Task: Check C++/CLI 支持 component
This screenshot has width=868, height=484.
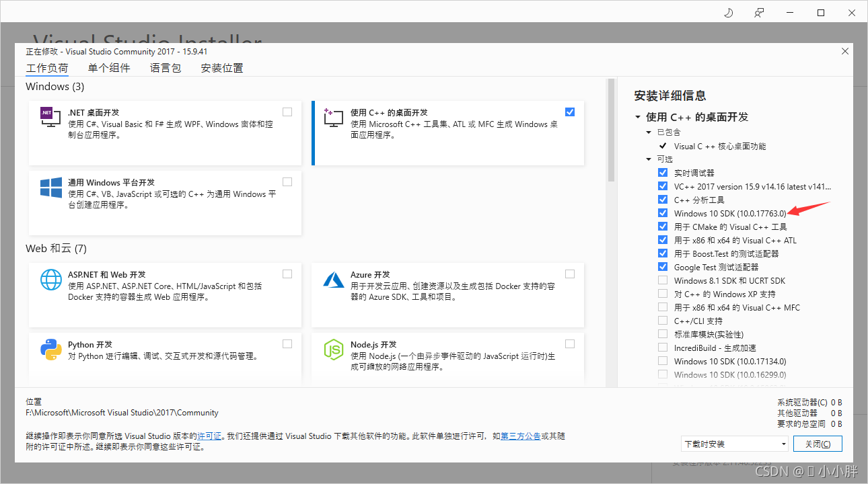Action: click(663, 321)
